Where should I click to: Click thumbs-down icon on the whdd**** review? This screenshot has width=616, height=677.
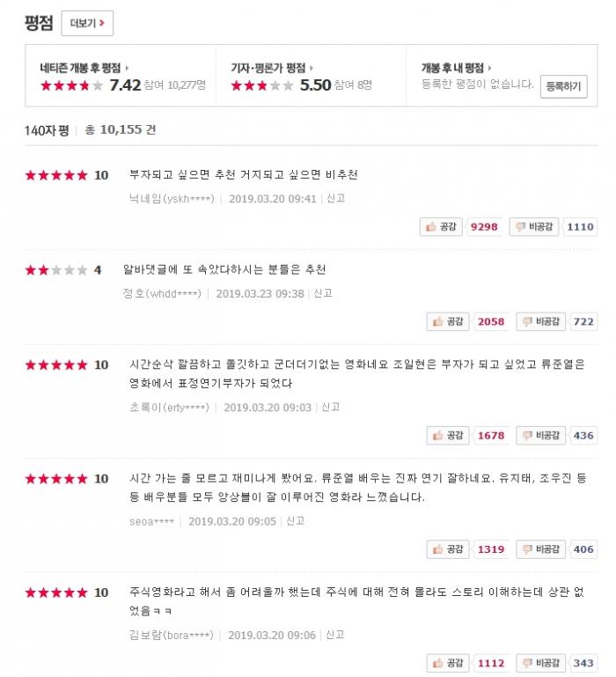pyautogui.click(x=528, y=322)
